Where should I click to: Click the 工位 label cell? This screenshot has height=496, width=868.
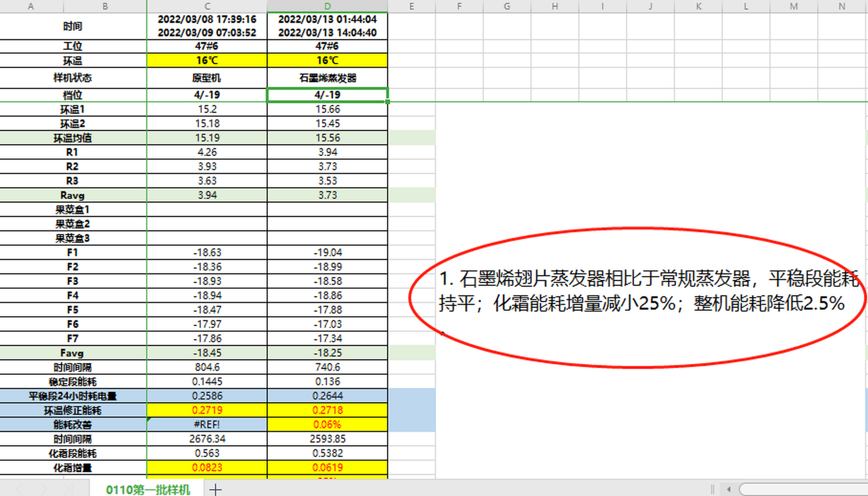(x=73, y=46)
